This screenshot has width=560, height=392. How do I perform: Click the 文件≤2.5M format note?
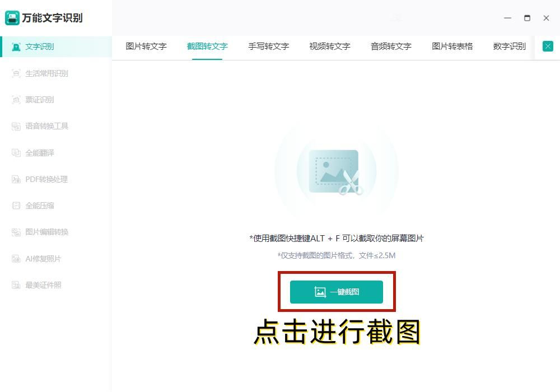(x=377, y=255)
